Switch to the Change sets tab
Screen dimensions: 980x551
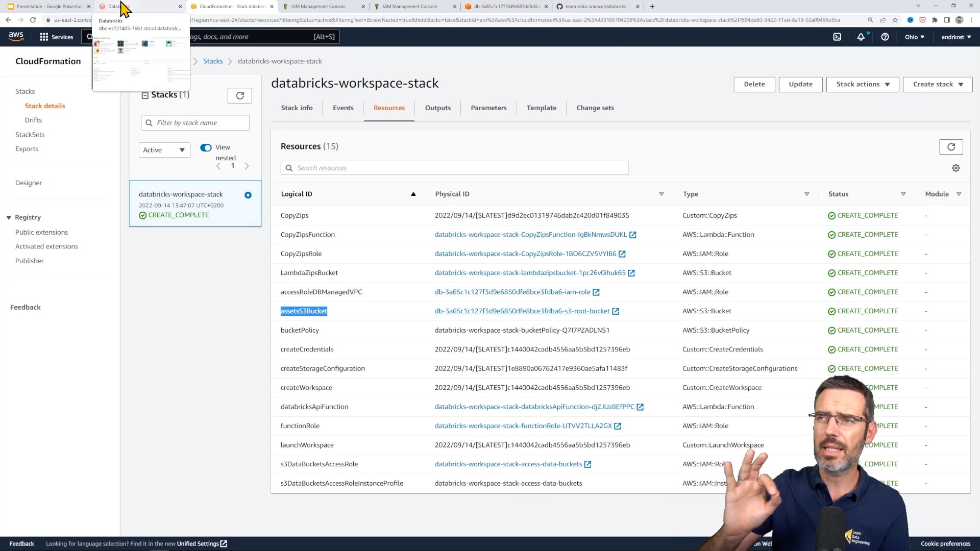tap(595, 108)
